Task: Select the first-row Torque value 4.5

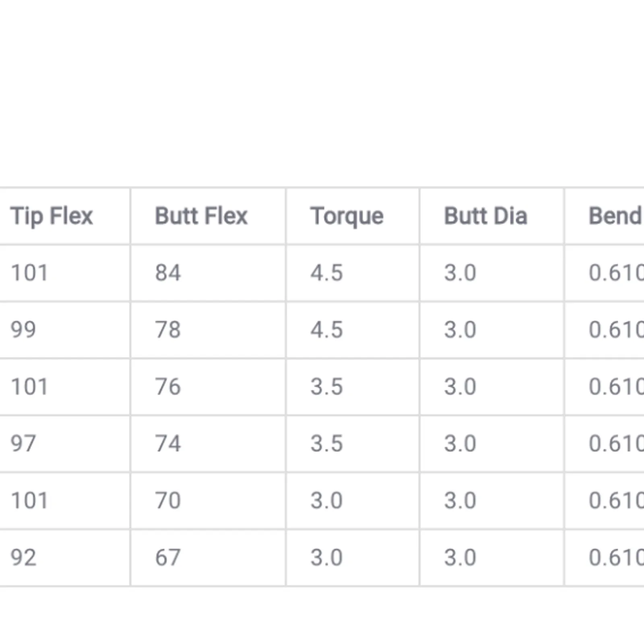Action: click(326, 272)
